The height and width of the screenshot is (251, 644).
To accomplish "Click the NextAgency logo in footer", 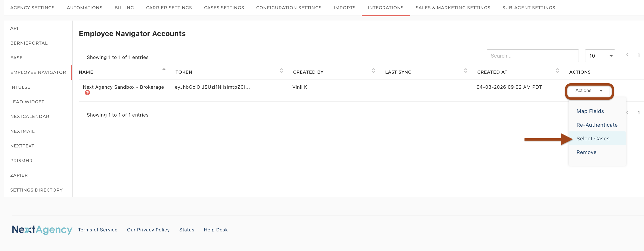I will pos(42,230).
